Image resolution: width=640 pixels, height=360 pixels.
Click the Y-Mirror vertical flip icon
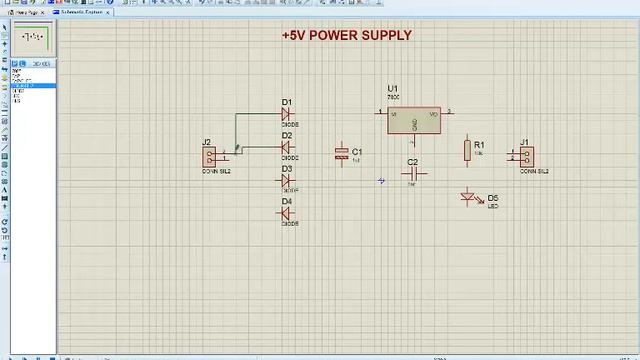(4, 257)
